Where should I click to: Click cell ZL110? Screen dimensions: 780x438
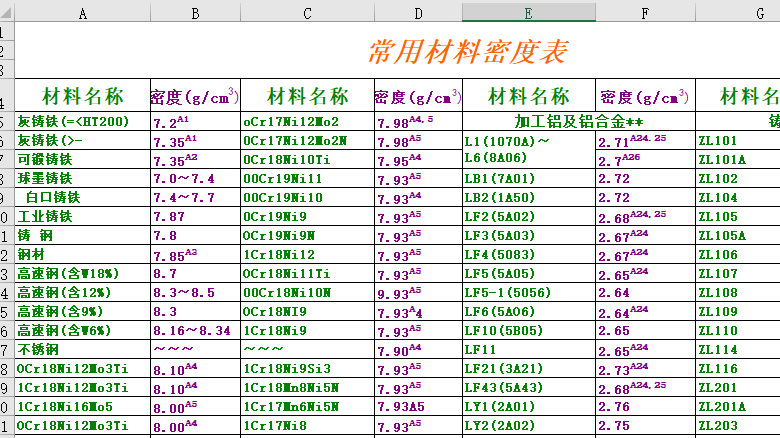coord(738,330)
